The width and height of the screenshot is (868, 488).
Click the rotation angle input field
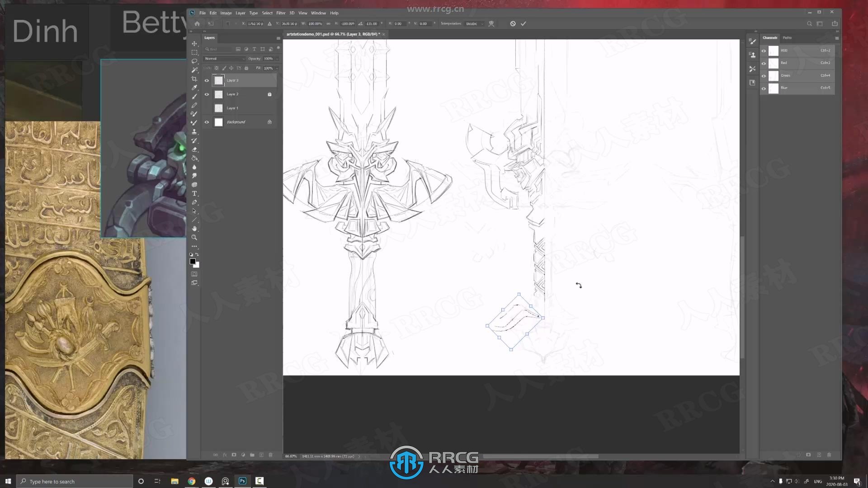pyautogui.click(x=372, y=23)
